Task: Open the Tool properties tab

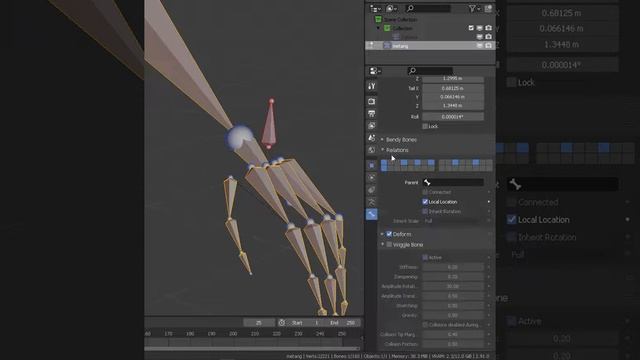Action: 371,86
